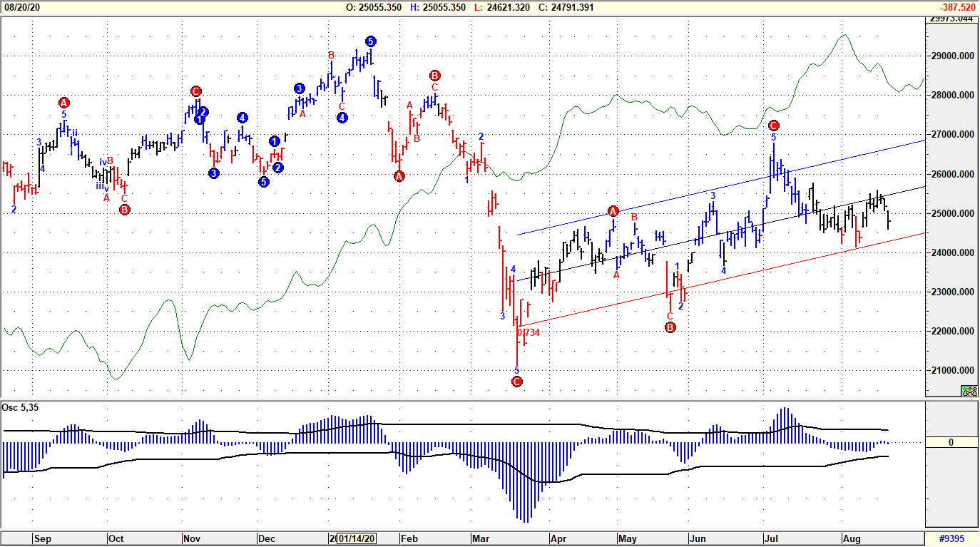Click the 01/14/20 cursor date marker
Viewport: 980px width, 547px height.
click(357, 538)
